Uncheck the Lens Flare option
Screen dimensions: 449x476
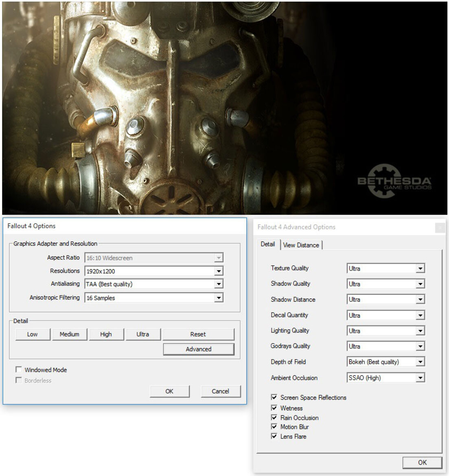coord(274,436)
